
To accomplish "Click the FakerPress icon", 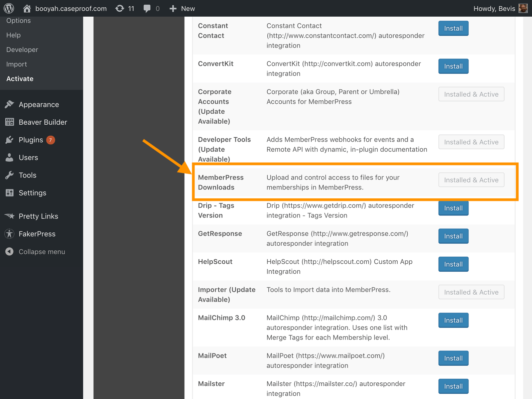I will 10,234.
